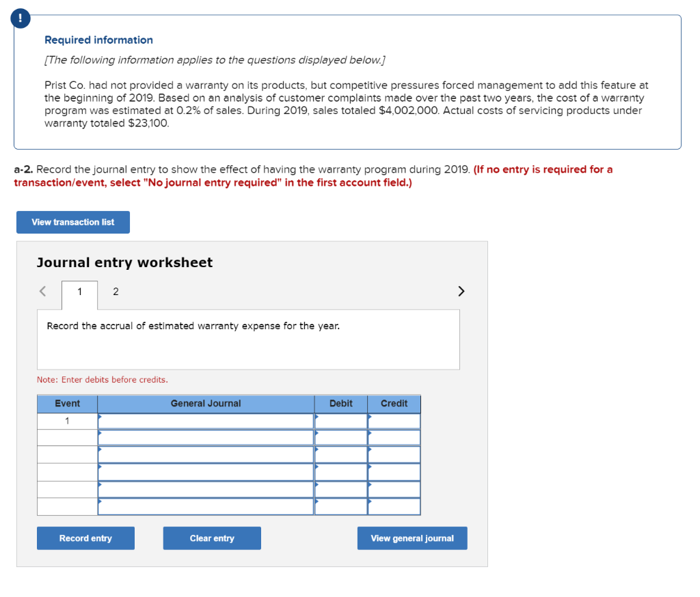Click Debit field in second journal row
This screenshot has width=700, height=597.
pos(341,438)
